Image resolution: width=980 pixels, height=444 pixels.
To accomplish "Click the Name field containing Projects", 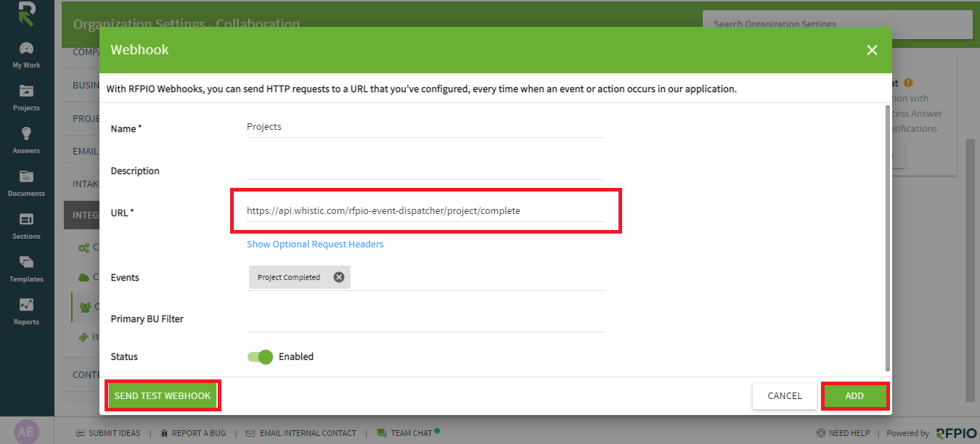I will [425, 127].
